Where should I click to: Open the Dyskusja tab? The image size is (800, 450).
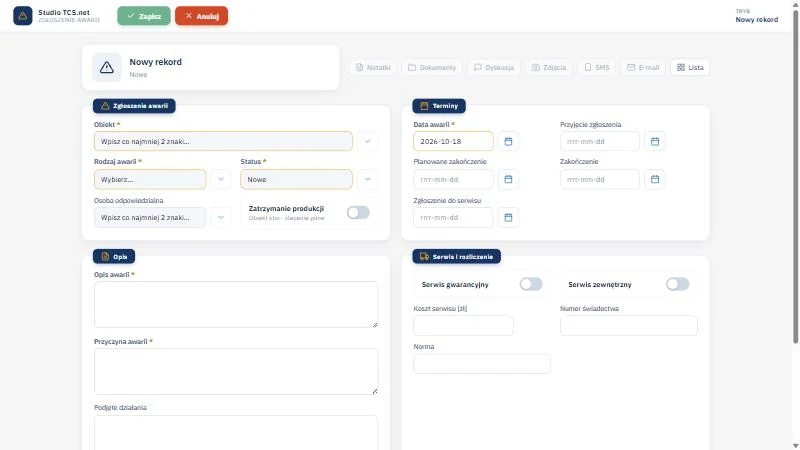point(494,67)
